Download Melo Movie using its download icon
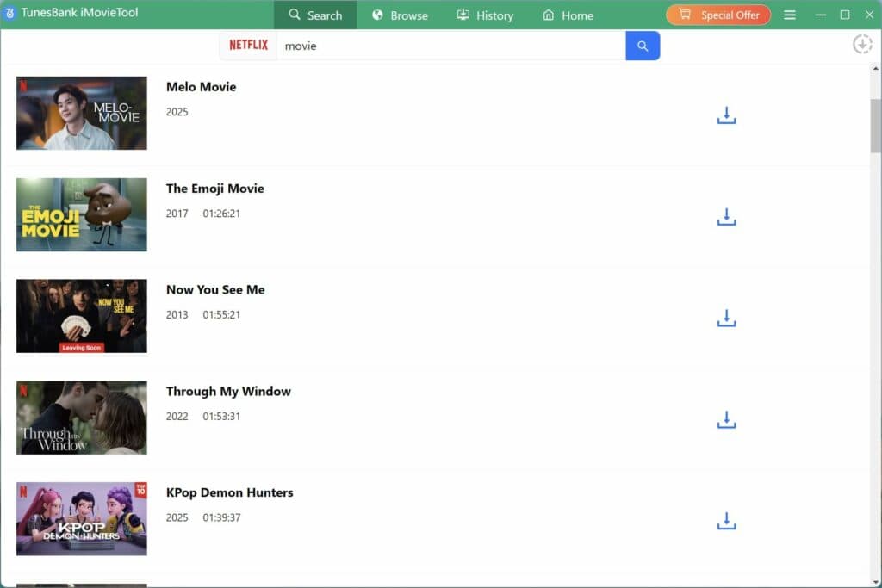882x588 pixels. [x=726, y=115]
